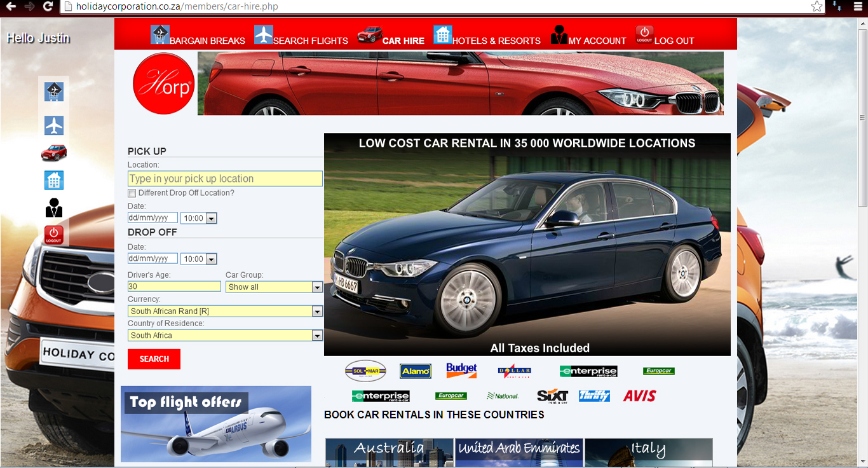
Task: Open the Car Group dropdown
Action: (274, 287)
